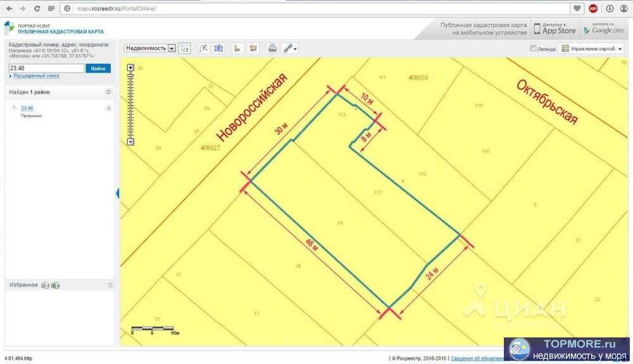633x364 pixels.
Task: Star the 23:40 search result
Action: tap(108, 108)
